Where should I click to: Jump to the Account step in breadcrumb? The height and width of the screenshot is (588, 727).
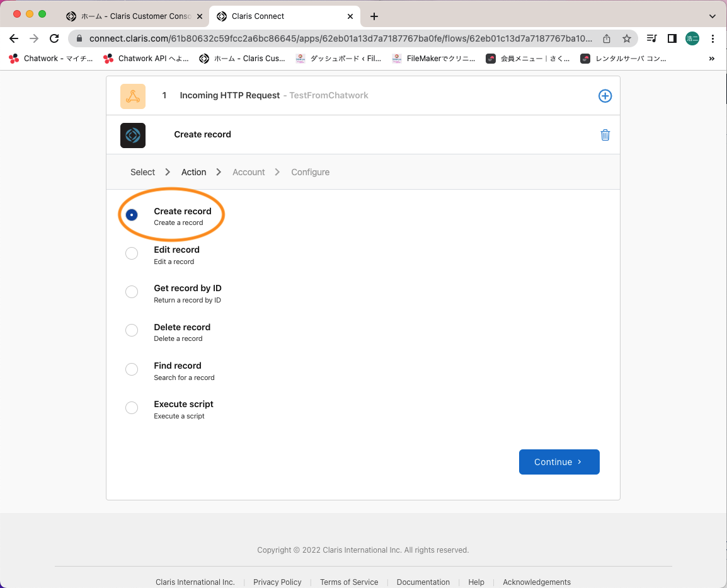coord(248,172)
